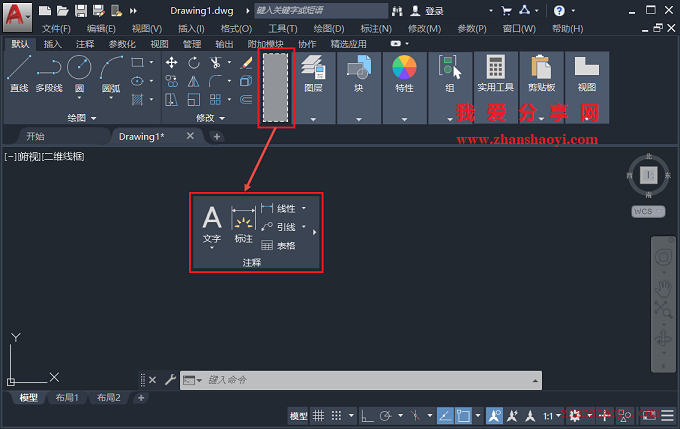Switch to Layout1 (布局1) tab
Viewport: 680px width, 429px height.
click(67, 398)
